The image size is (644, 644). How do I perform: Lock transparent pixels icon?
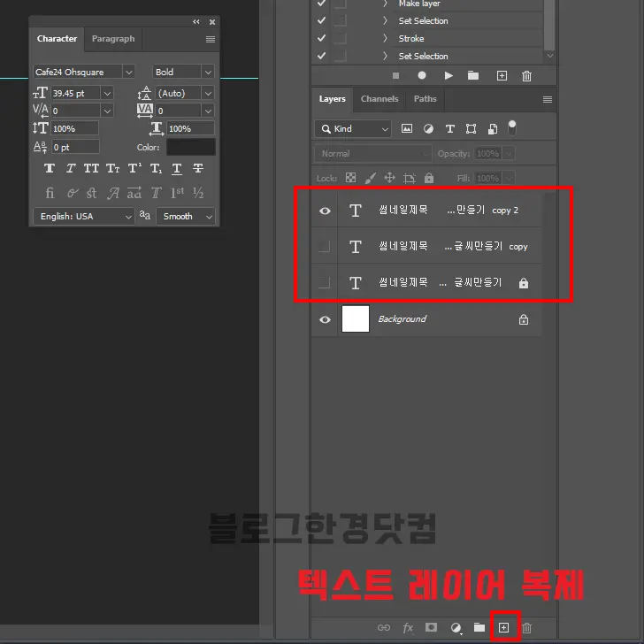pos(350,178)
